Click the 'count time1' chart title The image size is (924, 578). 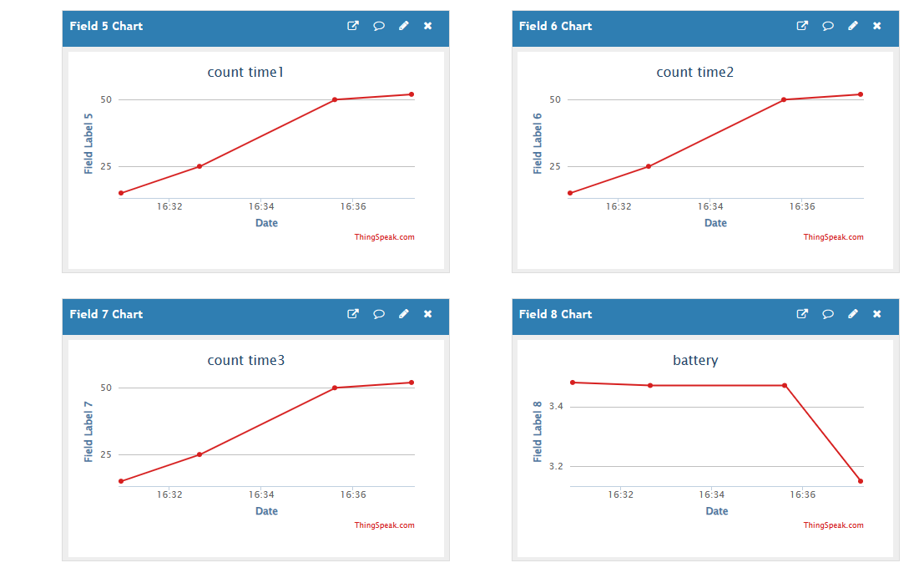(x=245, y=72)
